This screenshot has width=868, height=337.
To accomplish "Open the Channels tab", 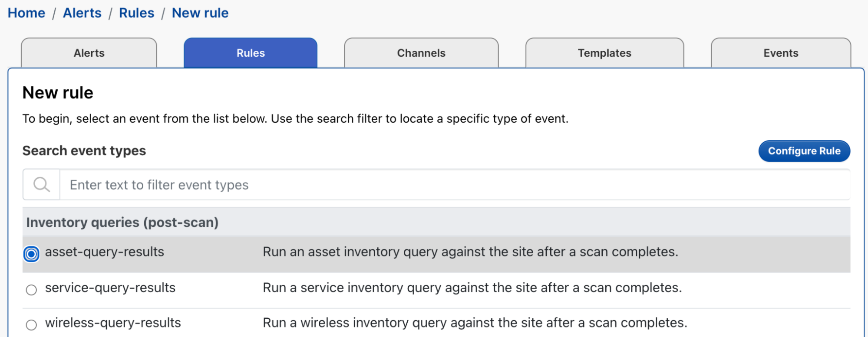I will point(421,53).
